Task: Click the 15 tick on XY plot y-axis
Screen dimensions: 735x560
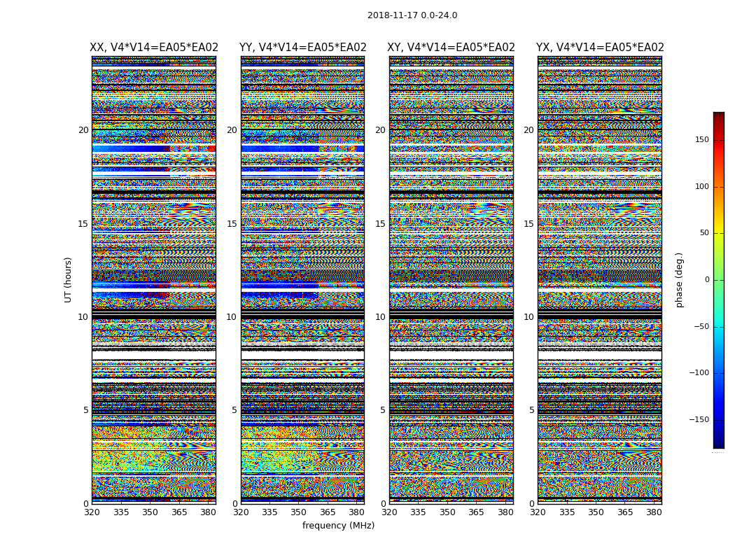Action: [381, 224]
